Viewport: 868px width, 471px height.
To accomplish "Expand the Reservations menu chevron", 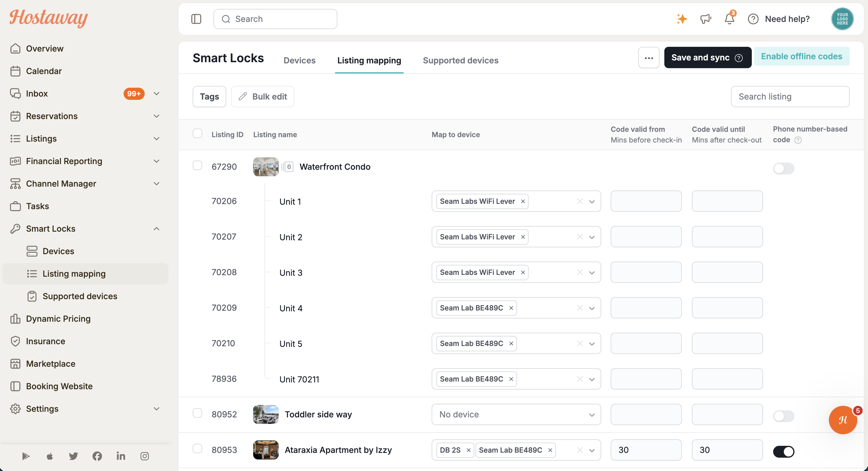I will [156, 116].
